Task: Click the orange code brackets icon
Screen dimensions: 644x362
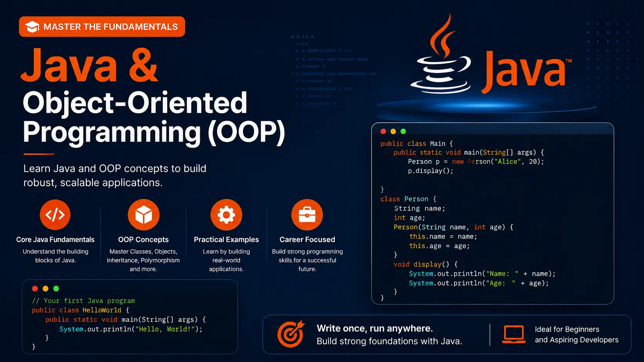Action: point(55,215)
